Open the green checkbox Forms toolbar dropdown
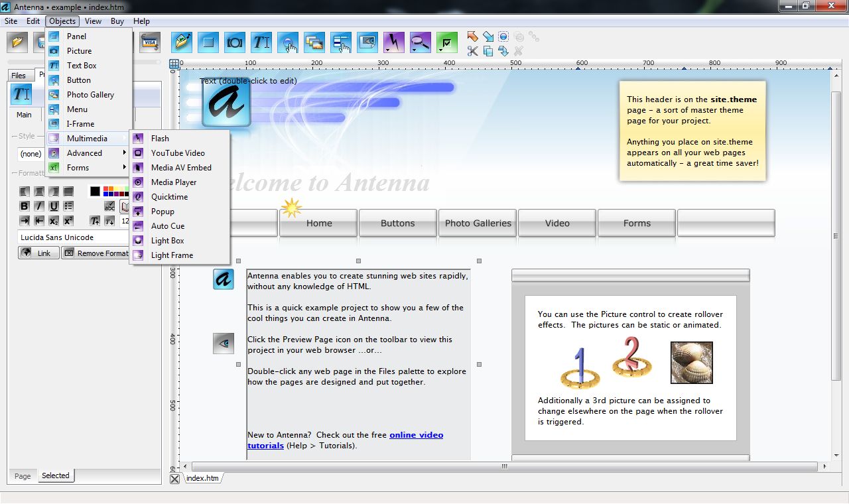849x504 pixels. click(x=447, y=42)
